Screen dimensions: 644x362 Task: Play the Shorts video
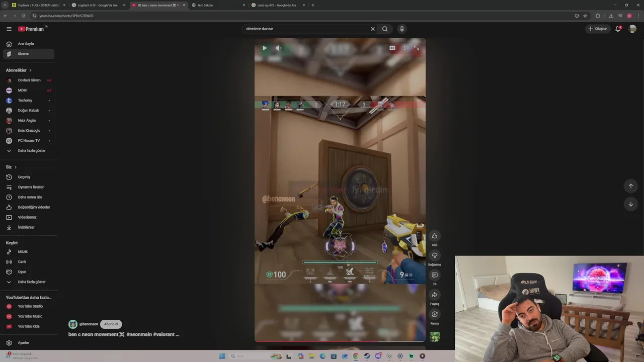click(x=265, y=48)
